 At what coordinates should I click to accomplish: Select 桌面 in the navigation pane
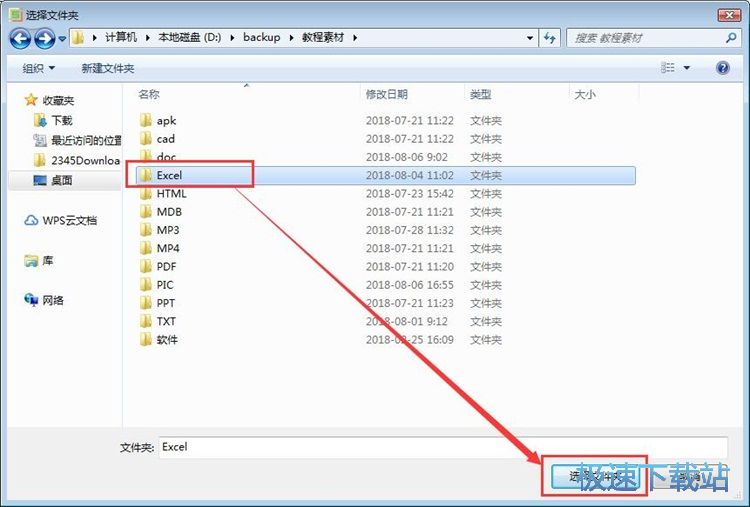[62, 180]
